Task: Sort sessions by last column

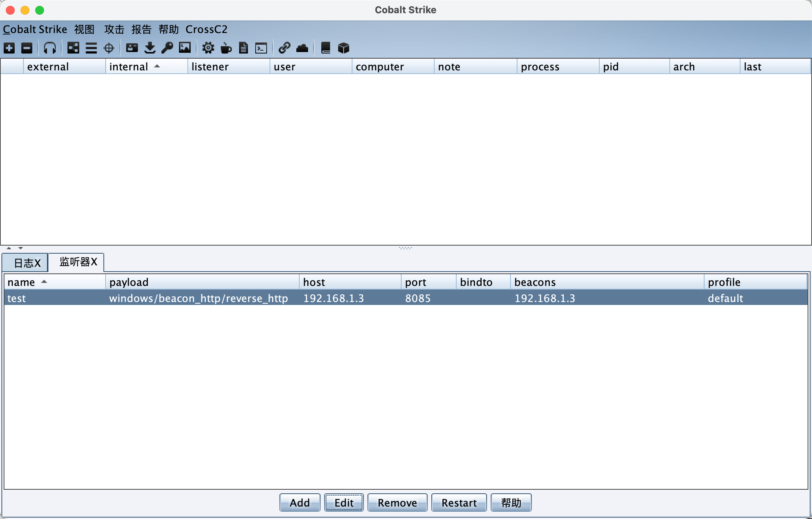Action: [775, 67]
